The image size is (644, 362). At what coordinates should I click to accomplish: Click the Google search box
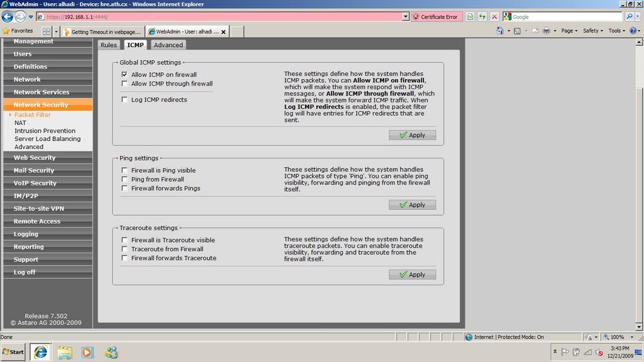(567, 17)
